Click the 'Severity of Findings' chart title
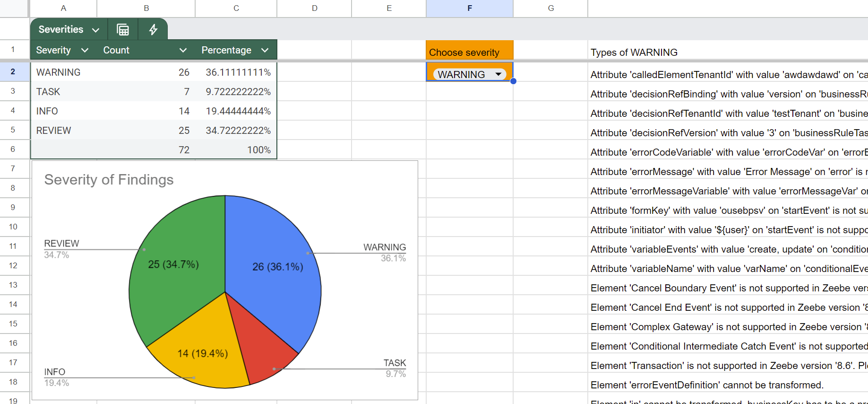Viewport: 868px width, 404px height. [x=109, y=180]
